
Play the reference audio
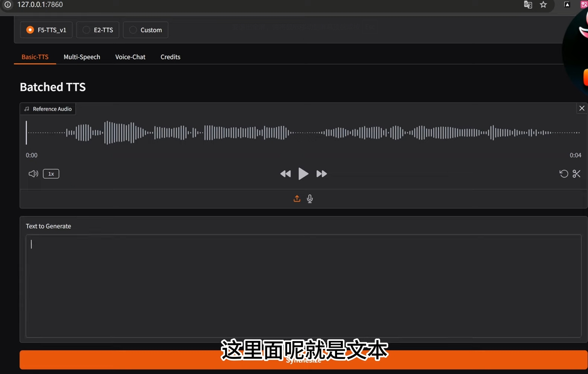pos(303,174)
